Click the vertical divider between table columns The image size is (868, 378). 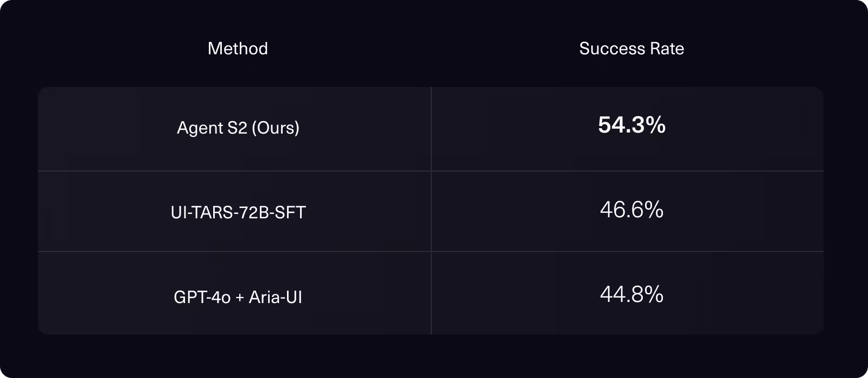431,211
